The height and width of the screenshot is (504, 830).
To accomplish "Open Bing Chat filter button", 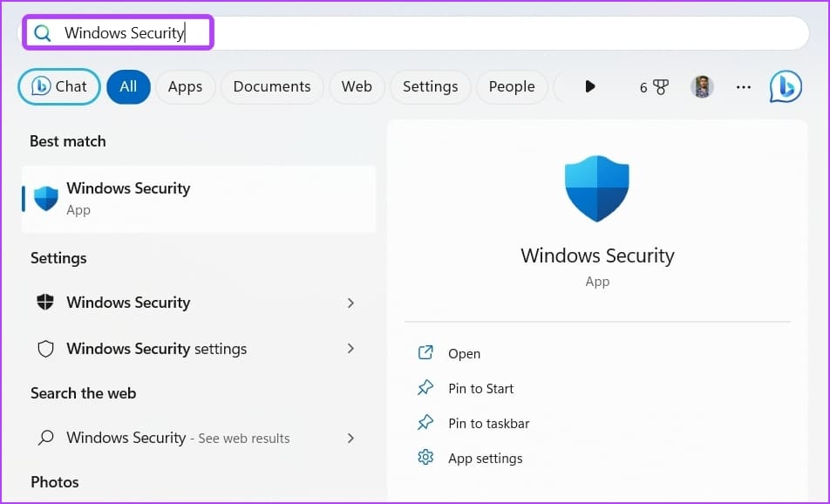I will [59, 86].
